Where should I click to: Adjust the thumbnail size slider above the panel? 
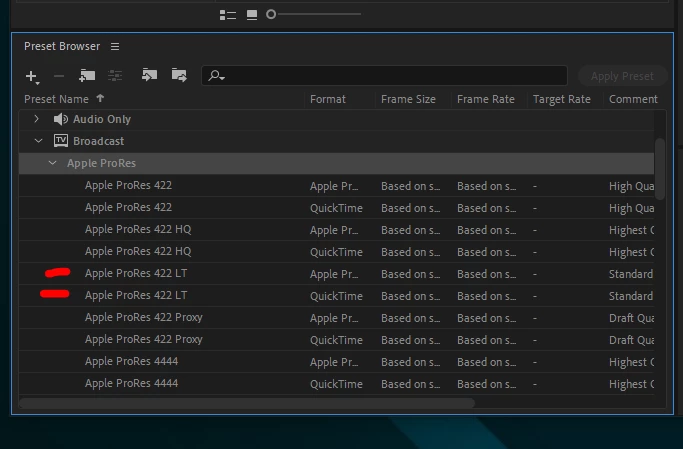314,14
